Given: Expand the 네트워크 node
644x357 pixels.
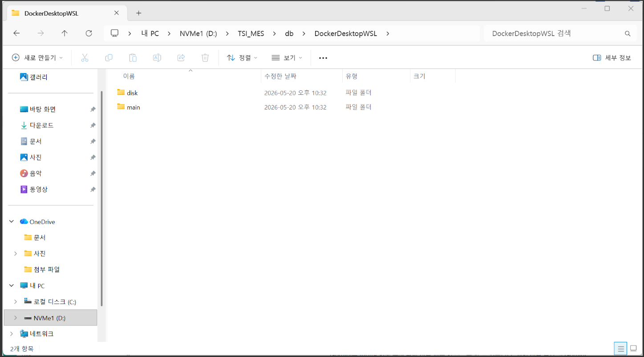Looking at the screenshot, I should 12,333.
